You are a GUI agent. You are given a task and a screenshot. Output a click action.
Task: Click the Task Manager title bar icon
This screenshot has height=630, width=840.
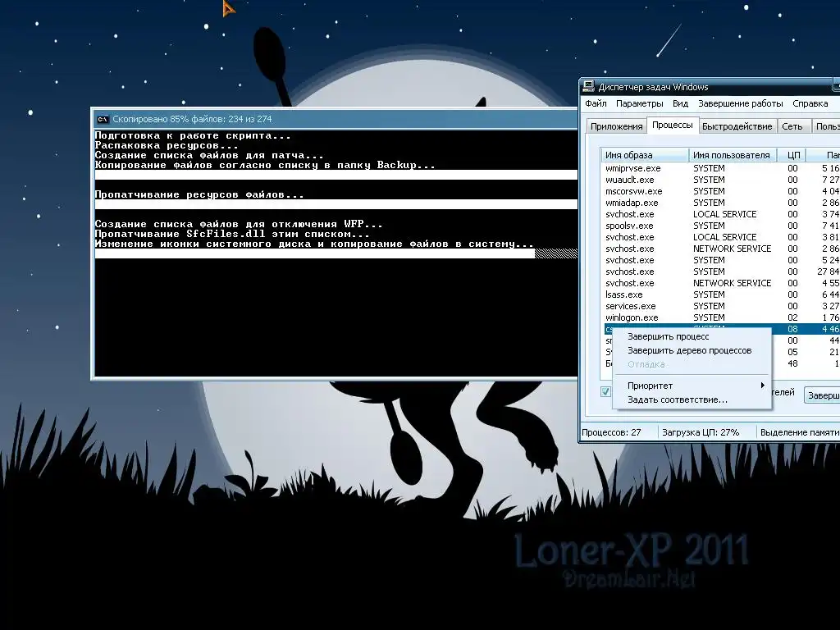coord(588,86)
